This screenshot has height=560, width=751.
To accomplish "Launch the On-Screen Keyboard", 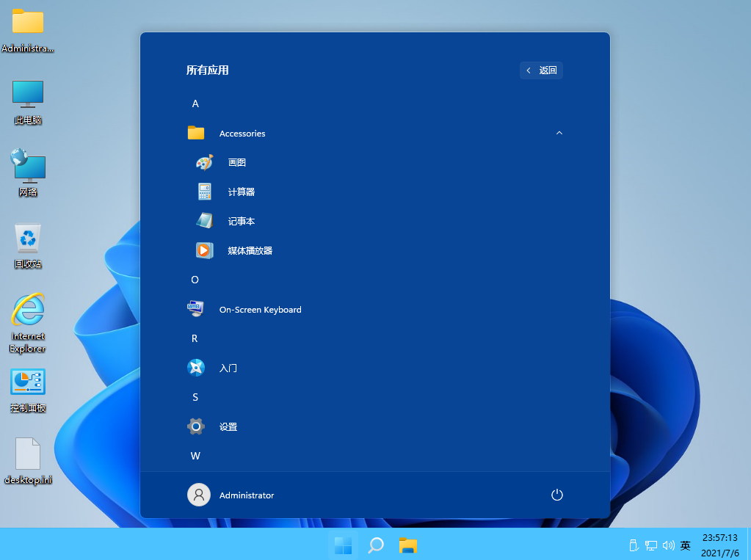I will coord(261,309).
